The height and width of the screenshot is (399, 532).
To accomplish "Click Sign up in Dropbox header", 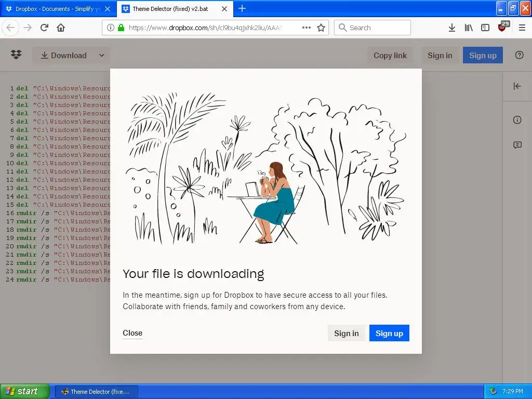I will [x=483, y=55].
